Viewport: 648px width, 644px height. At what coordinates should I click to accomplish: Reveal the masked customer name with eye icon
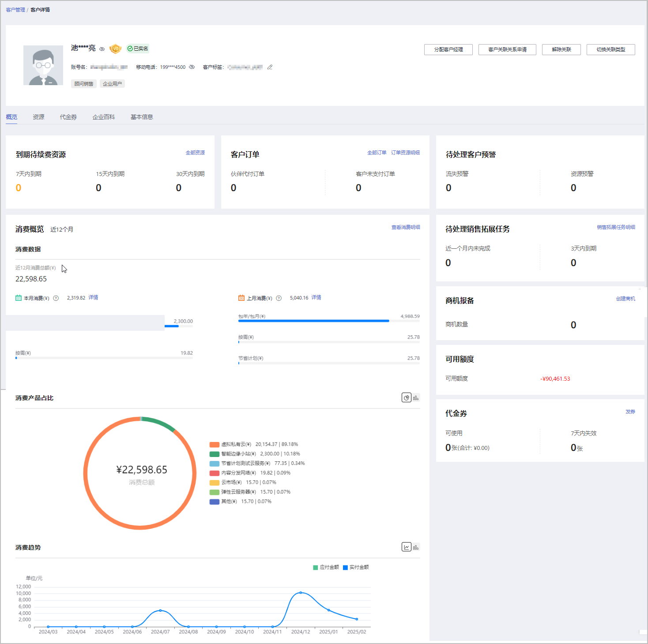pos(102,49)
